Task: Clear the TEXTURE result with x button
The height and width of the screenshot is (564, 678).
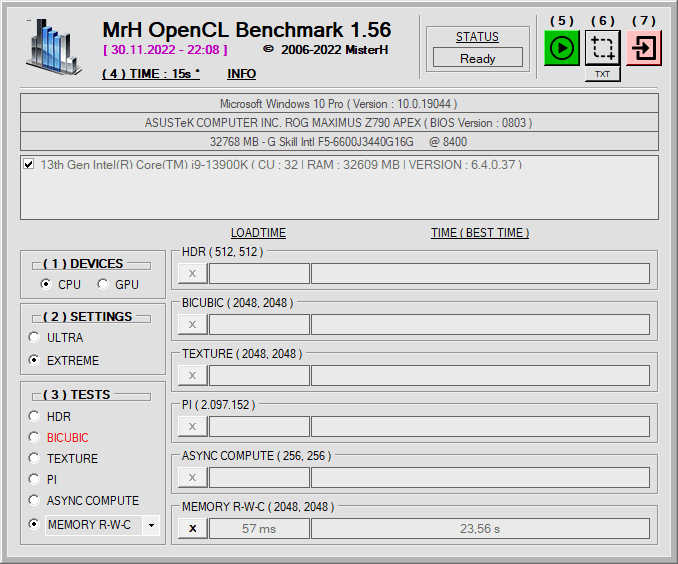Action: pyautogui.click(x=192, y=375)
